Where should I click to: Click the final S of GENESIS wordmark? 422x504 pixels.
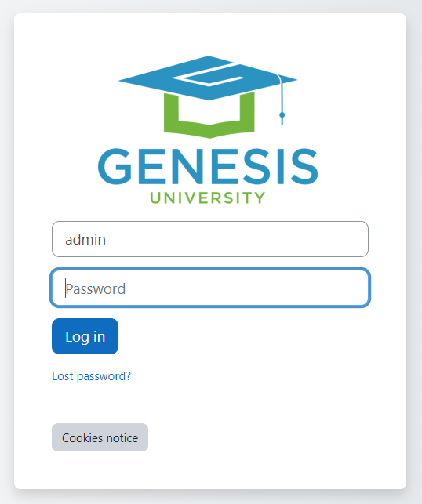click(x=304, y=166)
